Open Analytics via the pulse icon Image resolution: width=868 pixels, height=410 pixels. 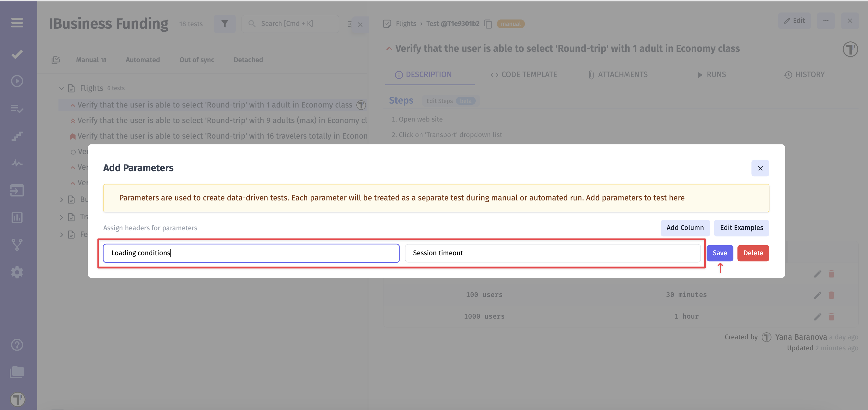click(16, 163)
